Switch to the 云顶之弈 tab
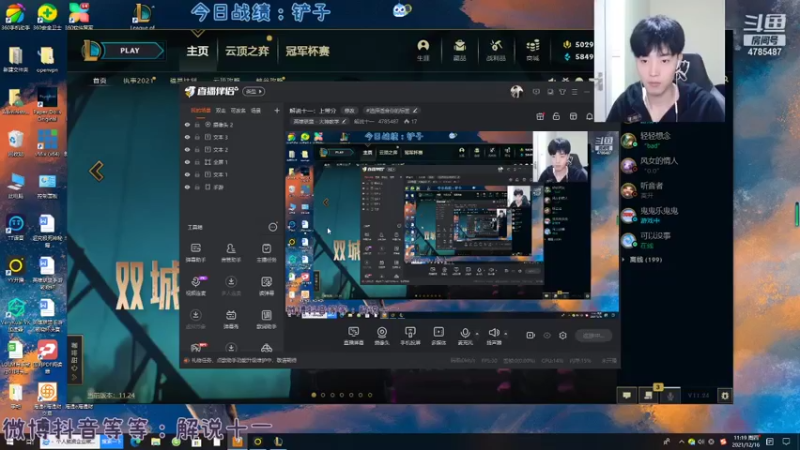 coord(247,51)
